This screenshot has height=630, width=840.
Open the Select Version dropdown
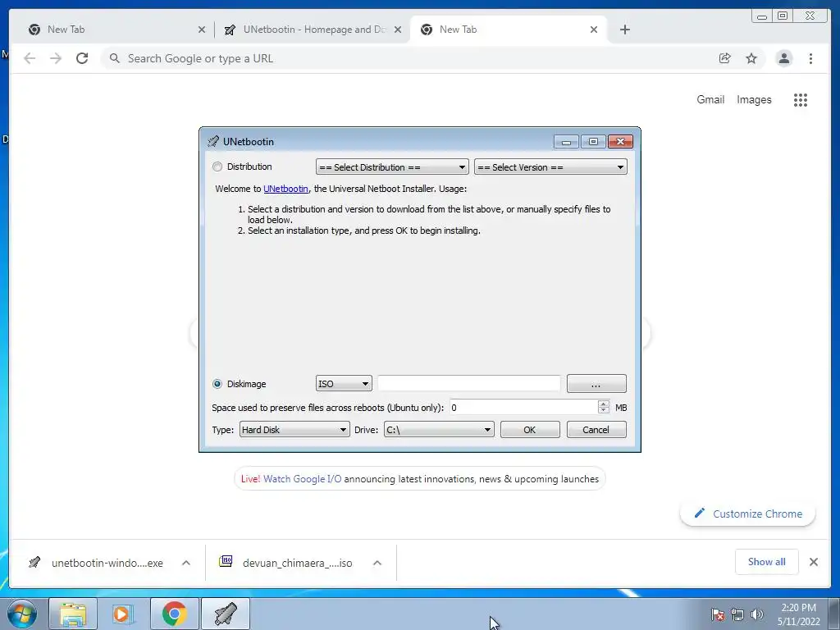(550, 167)
